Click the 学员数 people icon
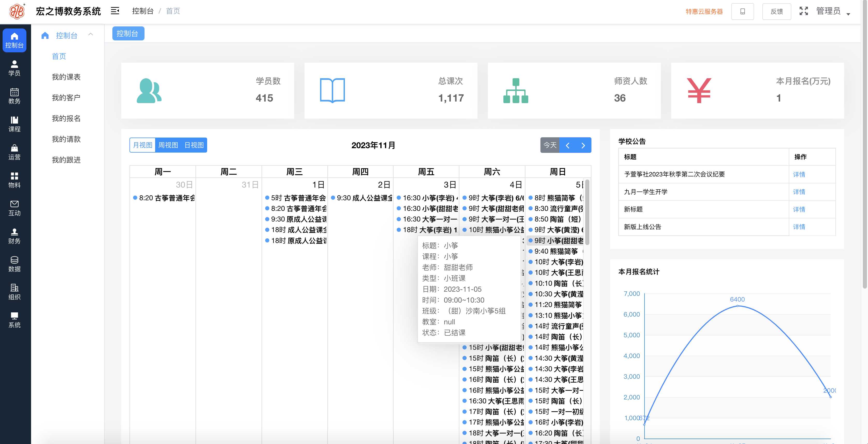The height and width of the screenshot is (444, 868). pos(149,90)
